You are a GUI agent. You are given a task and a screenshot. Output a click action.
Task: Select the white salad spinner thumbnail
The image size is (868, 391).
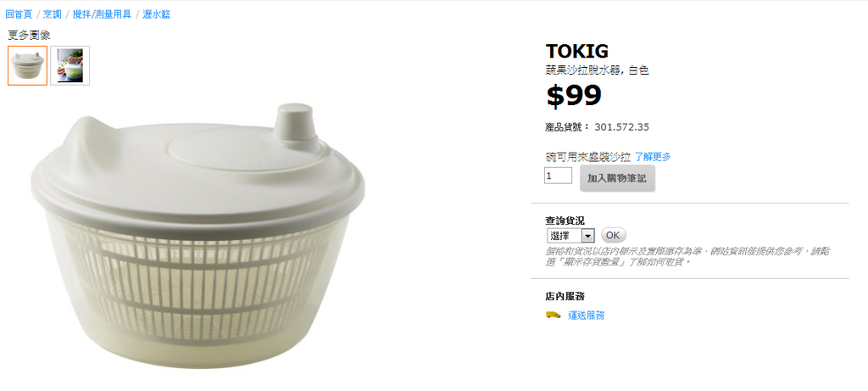coord(27,65)
